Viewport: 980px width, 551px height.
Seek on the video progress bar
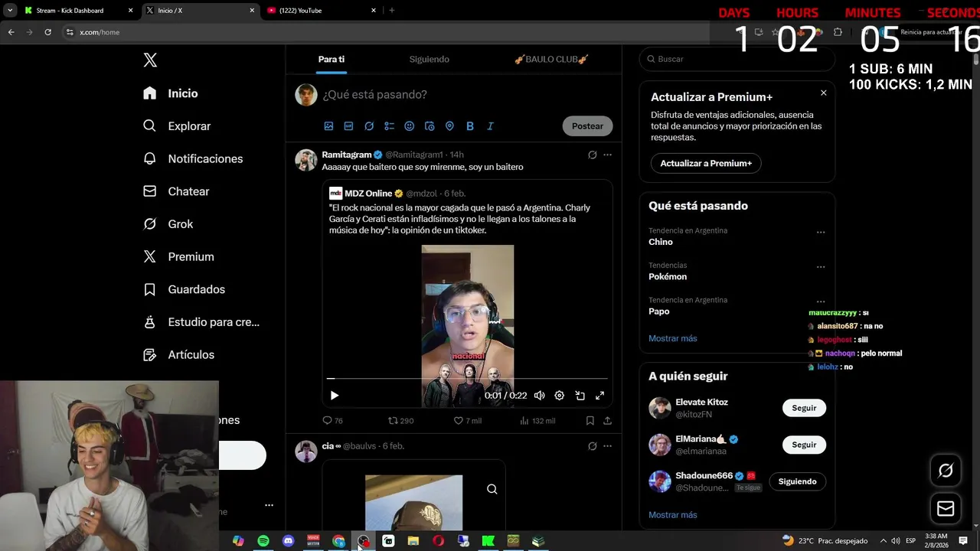[467, 378]
